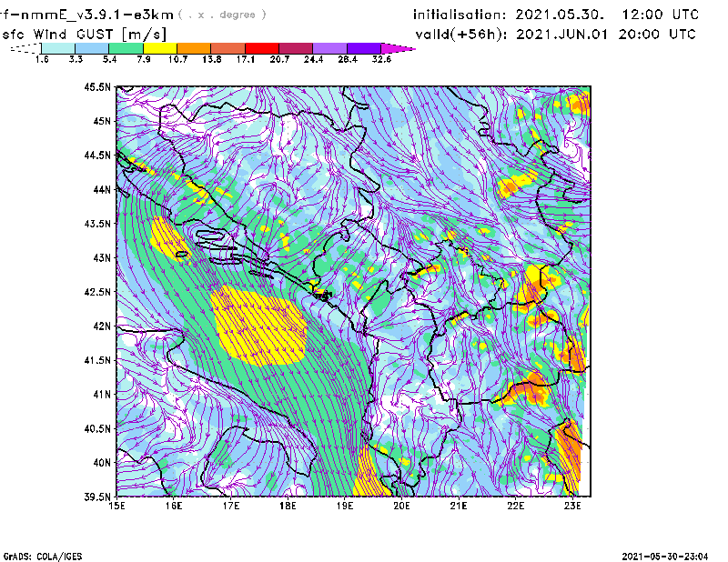The width and height of the screenshot is (728, 562).
Task: Click the 'sfc Wind GUST [m/s]' title
Action: (85, 35)
